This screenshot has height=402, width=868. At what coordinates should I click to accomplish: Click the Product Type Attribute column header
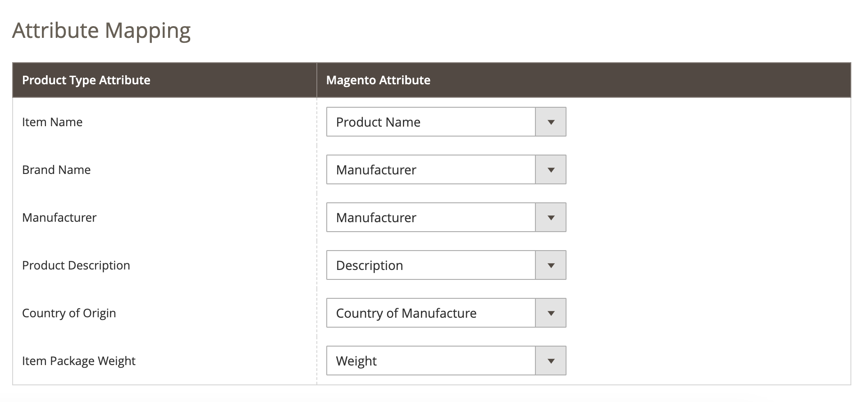86,80
